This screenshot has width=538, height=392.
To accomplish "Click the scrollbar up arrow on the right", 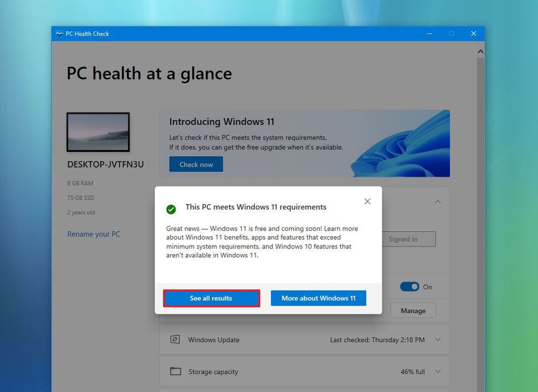I will [x=480, y=51].
